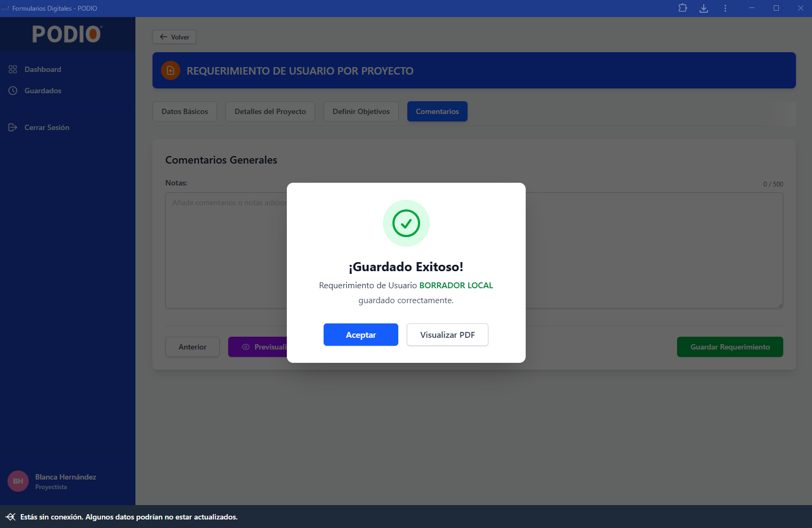Image resolution: width=812 pixels, height=528 pixels.
Task: Click the Guardar Requerimiento button
Action: tap(730, 347)
